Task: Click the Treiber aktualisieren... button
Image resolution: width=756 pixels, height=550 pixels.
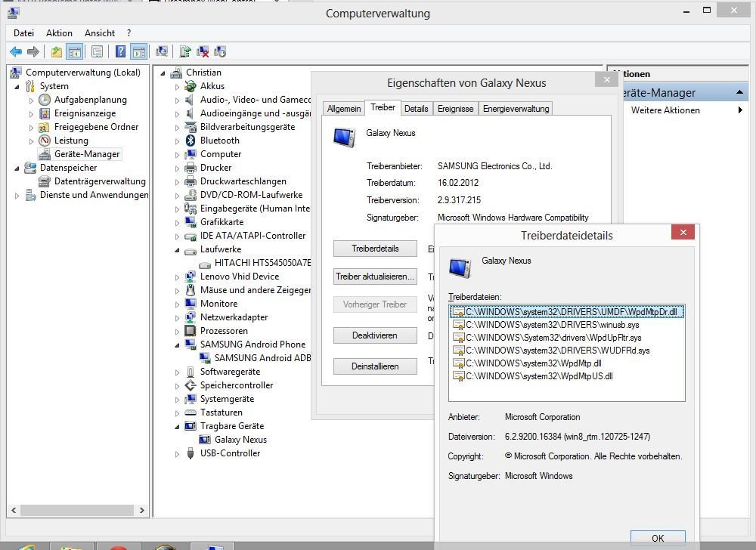Action: (x=375, y=277)
